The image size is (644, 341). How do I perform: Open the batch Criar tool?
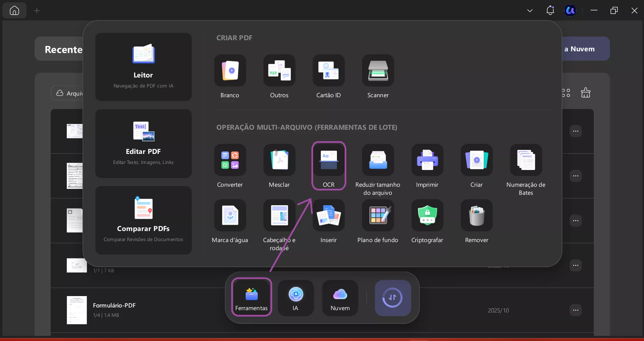click(x=477, y=166)
